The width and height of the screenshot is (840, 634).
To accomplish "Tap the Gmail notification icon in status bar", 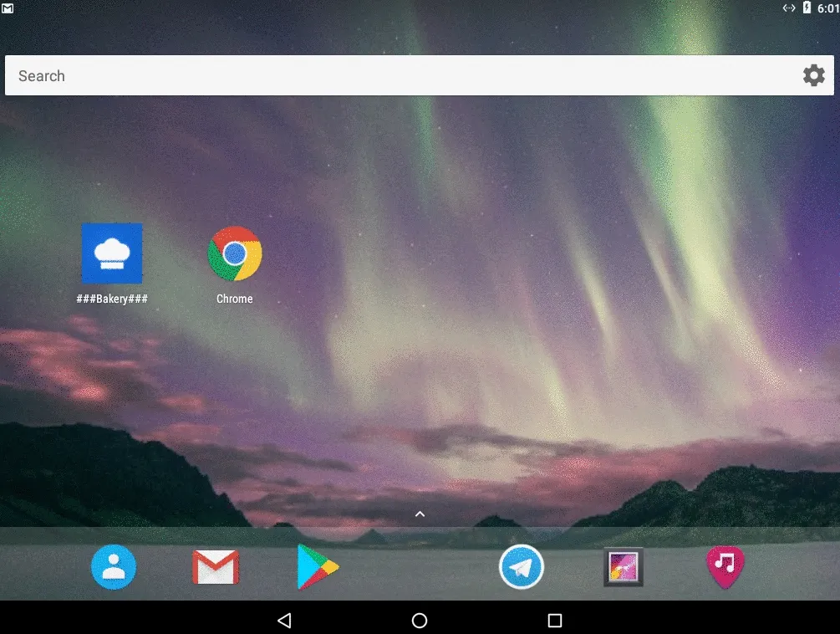I will click(x=9, y=8).
